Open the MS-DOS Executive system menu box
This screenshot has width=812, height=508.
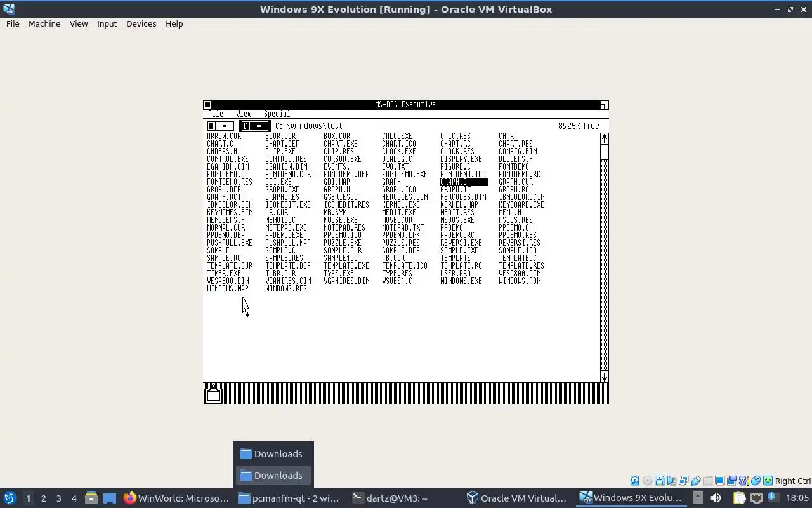(207, 105)
